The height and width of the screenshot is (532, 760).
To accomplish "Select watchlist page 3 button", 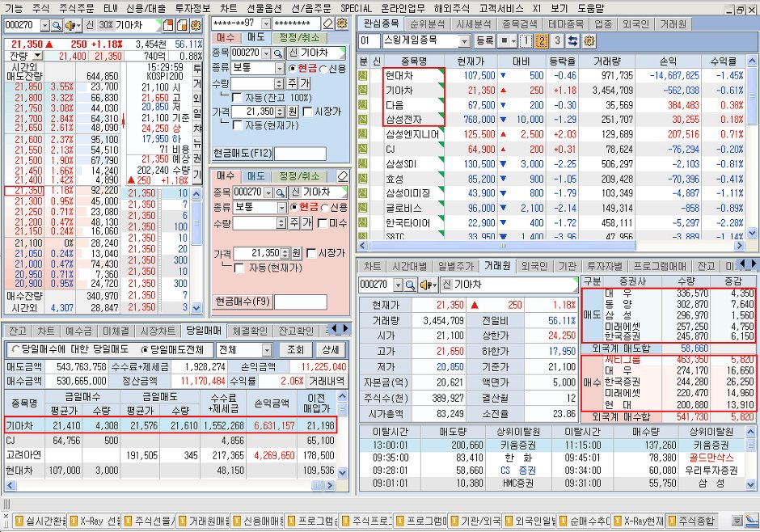I will pyautogui.click(x=557, y=40).
